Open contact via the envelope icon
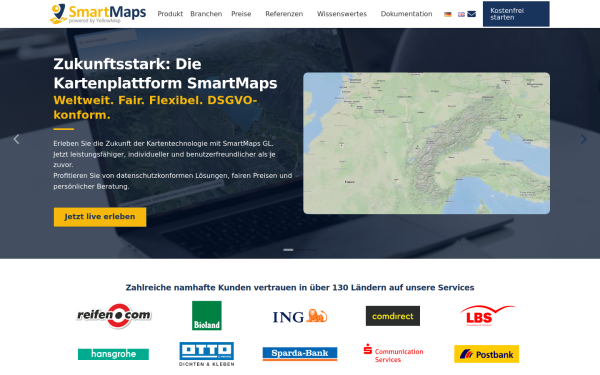This screenshot has height=375, width=600. (x=471, y=14)
